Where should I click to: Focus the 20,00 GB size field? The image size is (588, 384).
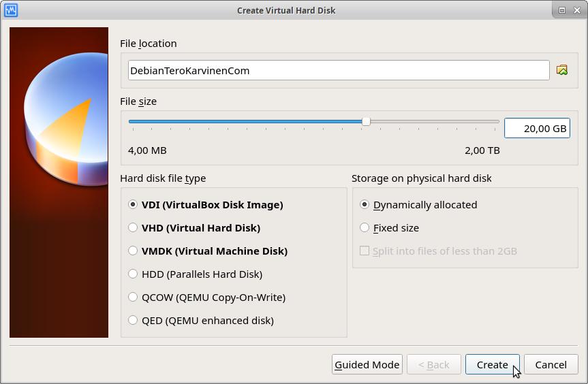click(536, 128)
